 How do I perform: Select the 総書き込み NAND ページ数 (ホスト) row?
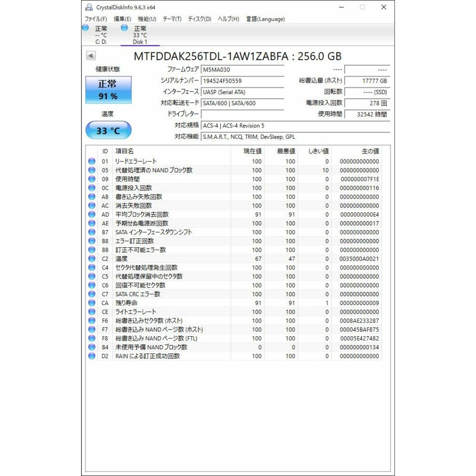click(234, 329)
